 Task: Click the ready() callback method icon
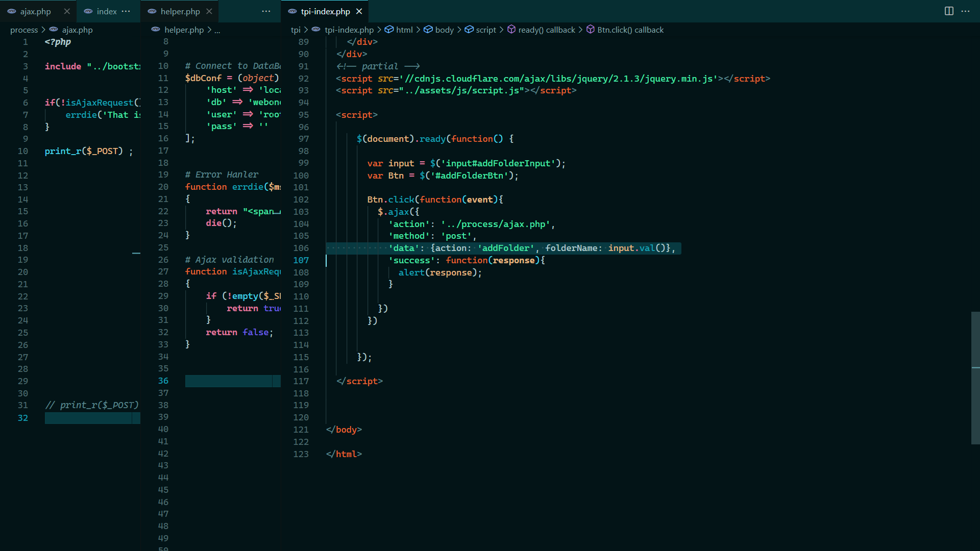(511, 30)
